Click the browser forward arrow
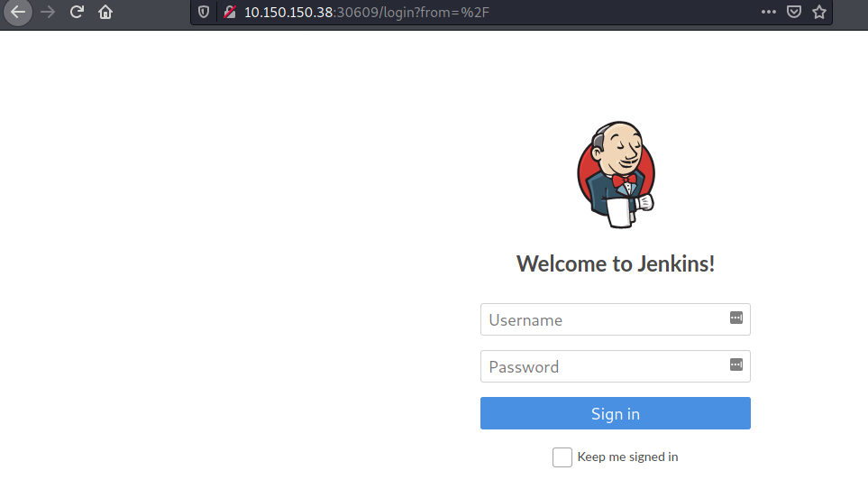The height and width of the screenshot is (489, 868). point(48,12)
